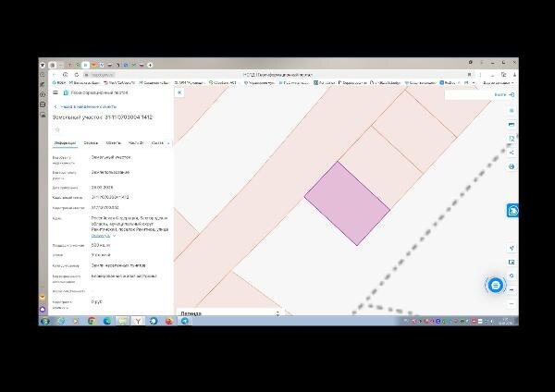This screenshot has height=392, width=555.
Task: Click the Земли населенных пунктов category value
Action: point(118,265)
